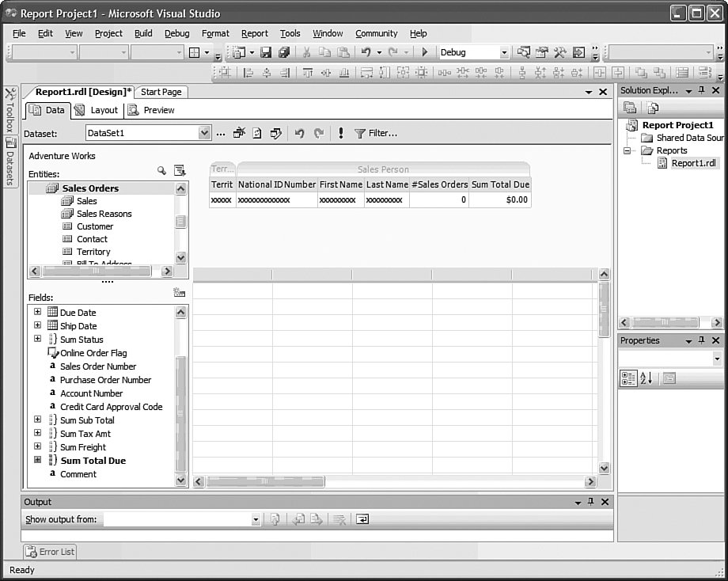Toggle Auto Hide pin on Properties panel
728x581 pixels.
[x=702, y=340]
